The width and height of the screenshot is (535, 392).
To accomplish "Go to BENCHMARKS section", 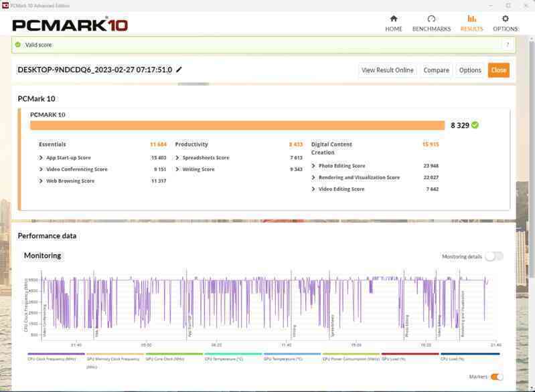I will click(431, 23).
